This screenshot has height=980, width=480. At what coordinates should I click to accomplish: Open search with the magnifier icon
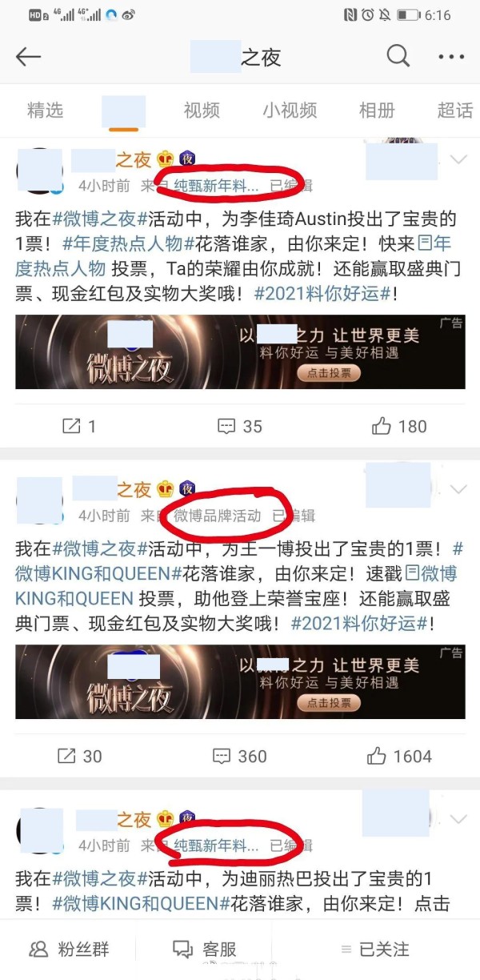tap(398, 56)
